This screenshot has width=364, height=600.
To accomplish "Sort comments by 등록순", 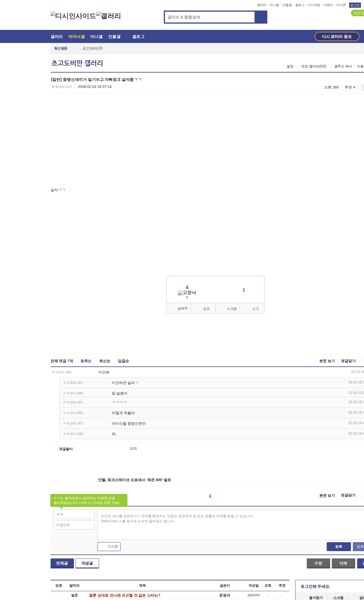I will click(x=86, y=361).
